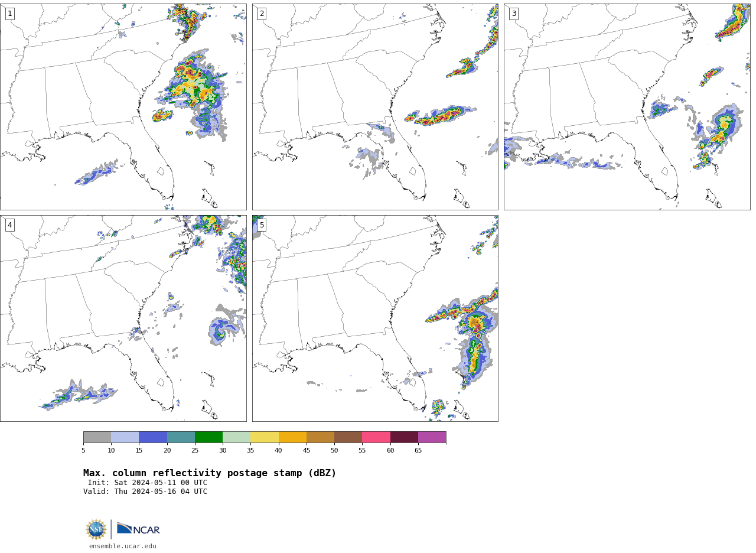Click the yellow 35-40 dBZ swatch
Image resolution: width=756 pixels, height=553 pixels.
coord(265,437)
